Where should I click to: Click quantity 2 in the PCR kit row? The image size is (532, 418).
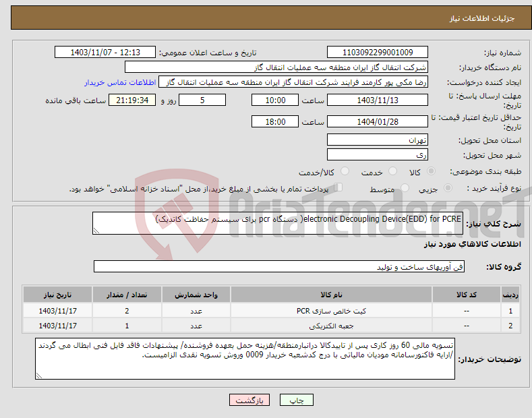click(x=127, y=311)
